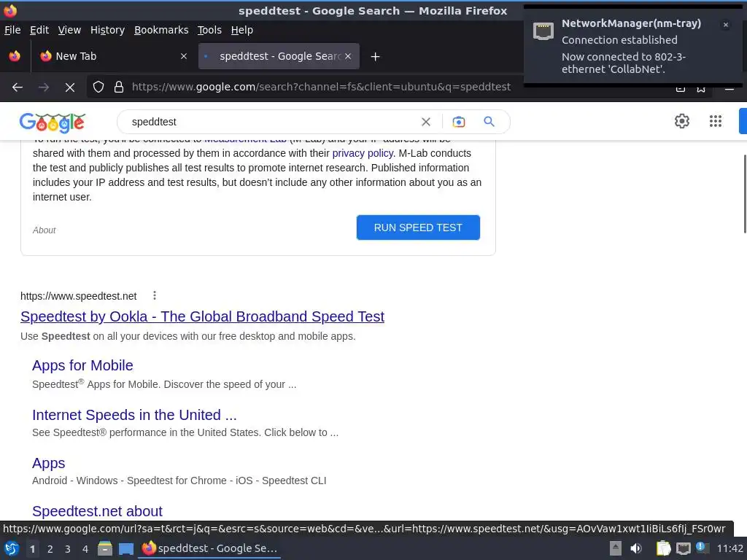
Task: Switch to the New Tab tab
Action: (112, 56)
